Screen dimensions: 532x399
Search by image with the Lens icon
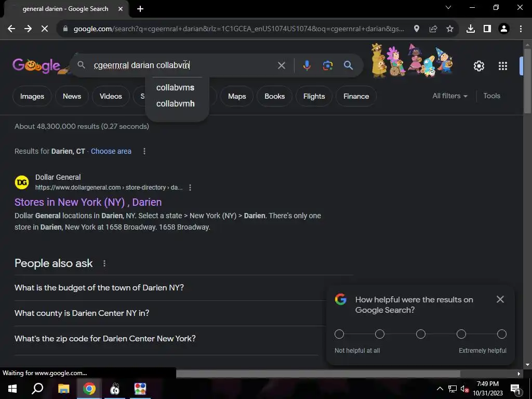[x=327, y=65]
